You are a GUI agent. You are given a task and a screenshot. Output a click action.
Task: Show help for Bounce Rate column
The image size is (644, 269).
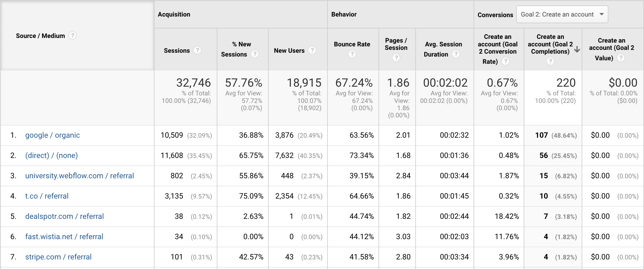coord(352,54)
